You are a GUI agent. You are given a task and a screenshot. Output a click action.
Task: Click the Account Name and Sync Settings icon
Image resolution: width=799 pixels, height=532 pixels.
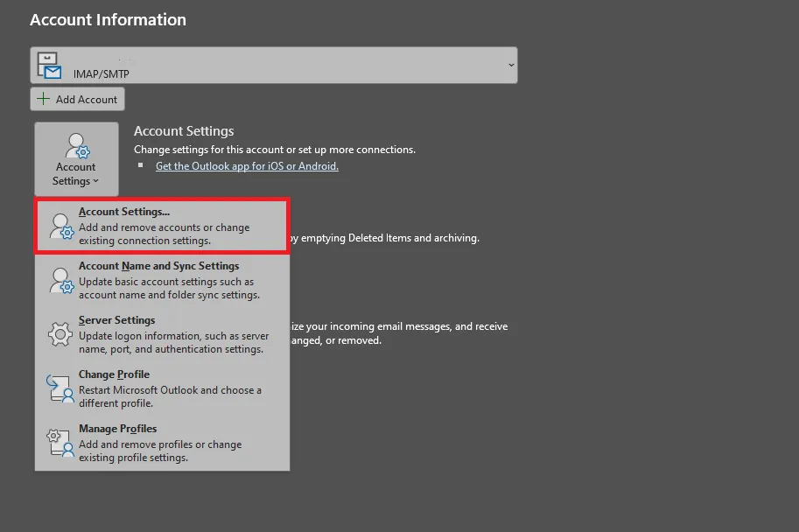(60, 280)
